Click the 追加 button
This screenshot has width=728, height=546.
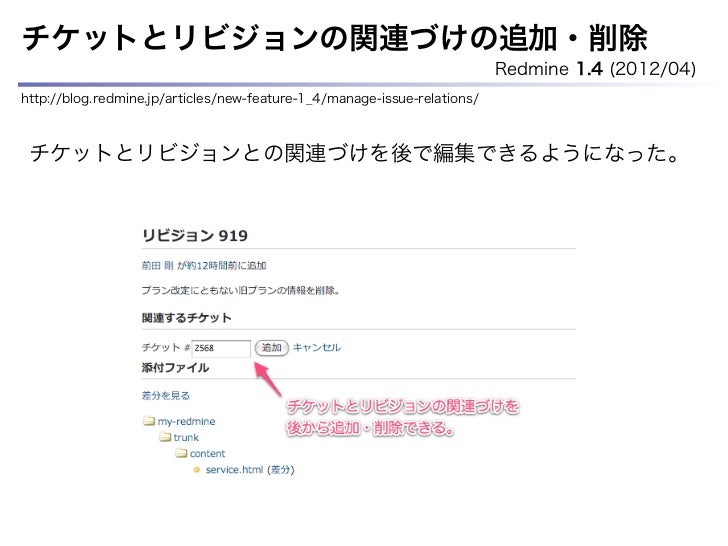(272, 348)
